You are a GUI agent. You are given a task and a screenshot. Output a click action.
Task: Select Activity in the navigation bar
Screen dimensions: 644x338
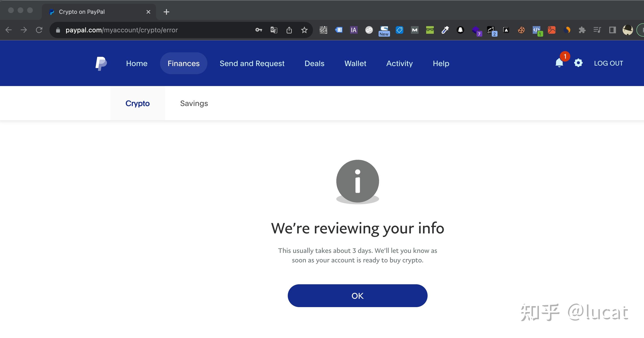(x=399, y=63)
